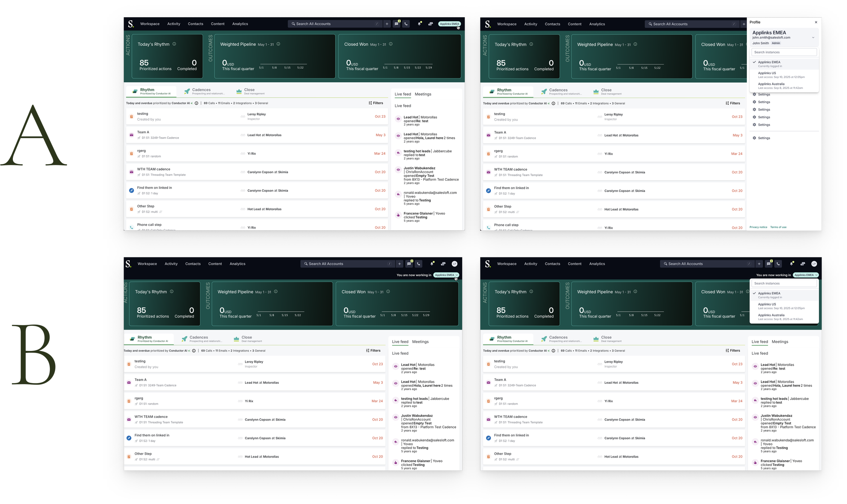Click the LinkedIn compass icon on 'Find them on linked in' row, top-left mockup

(131, 191)
